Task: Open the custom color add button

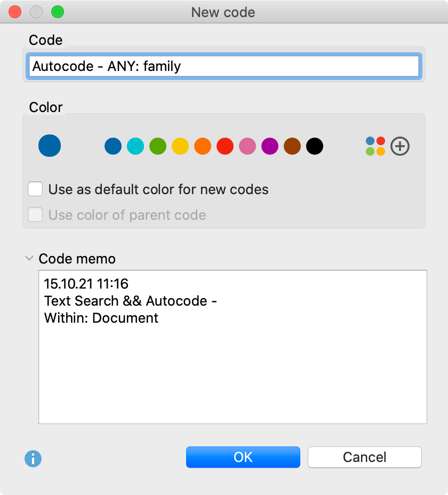Action: [400, 146]
